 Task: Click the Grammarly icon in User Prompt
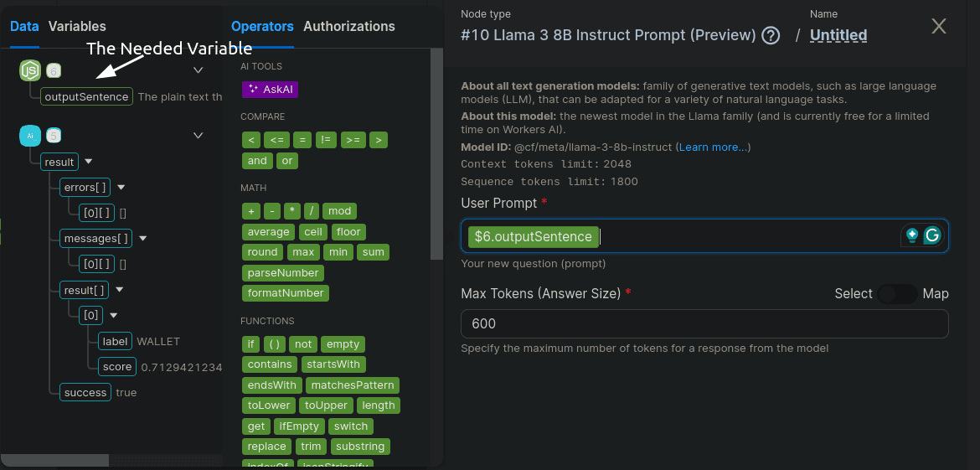(x=932, y=236)
